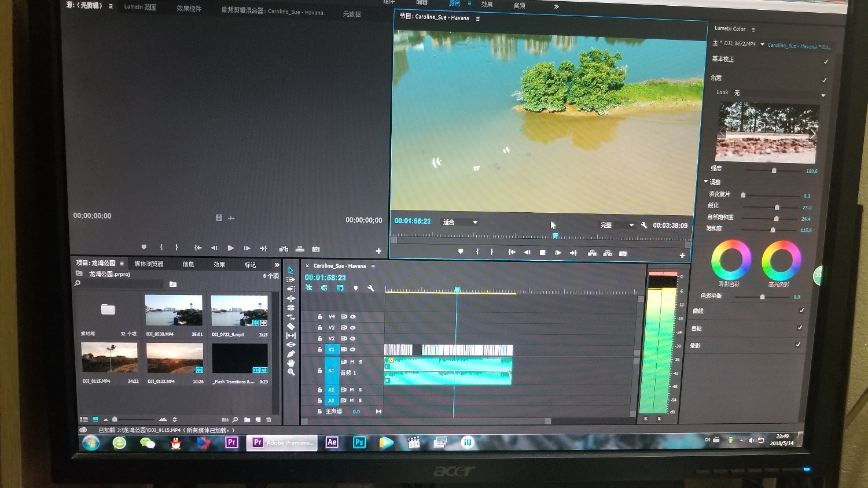
Task: Add a marker in the timeline header
Action: click(355, 288)
